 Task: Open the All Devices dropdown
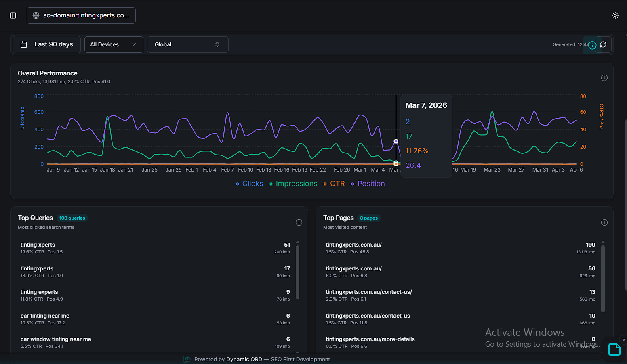coord(114,44)
